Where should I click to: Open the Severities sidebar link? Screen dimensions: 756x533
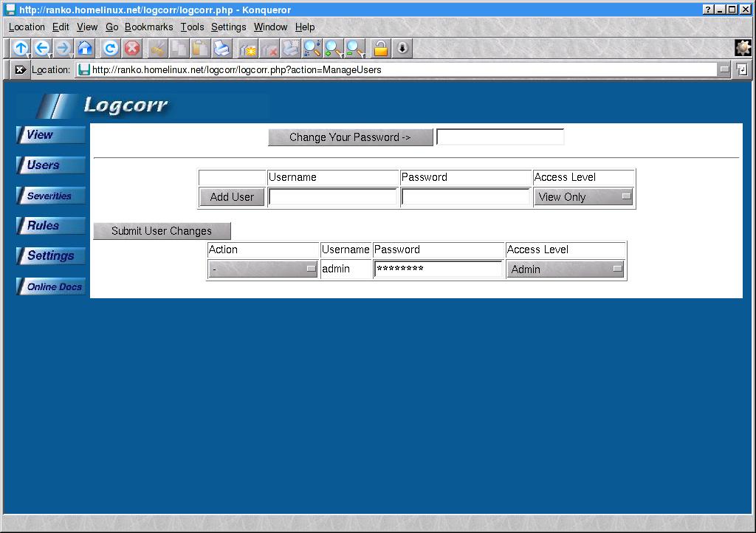(x=49, y=196)
